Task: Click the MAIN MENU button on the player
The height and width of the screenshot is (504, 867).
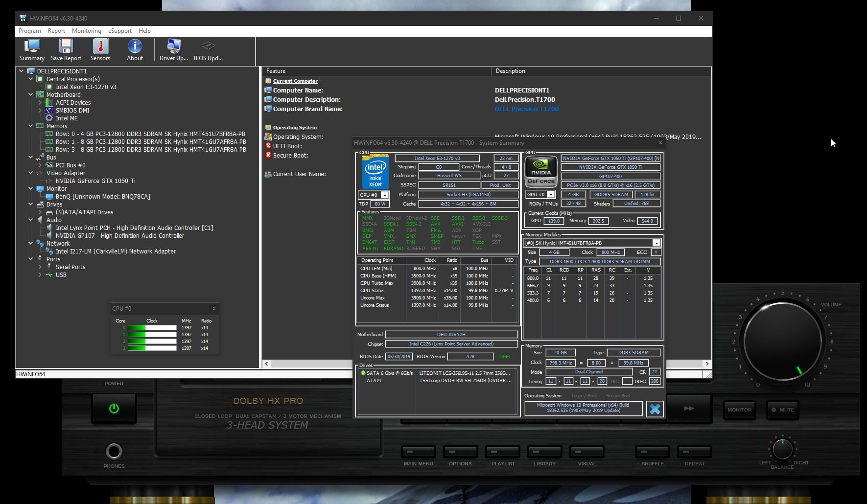Action: (419, 452)
